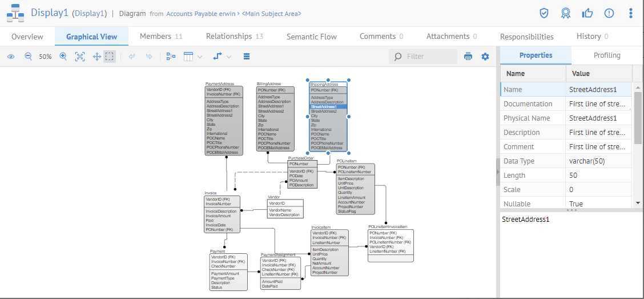Screen dimensions: 644x299
Task: Switch to the Relationships tab
Action: pos(234,37)
